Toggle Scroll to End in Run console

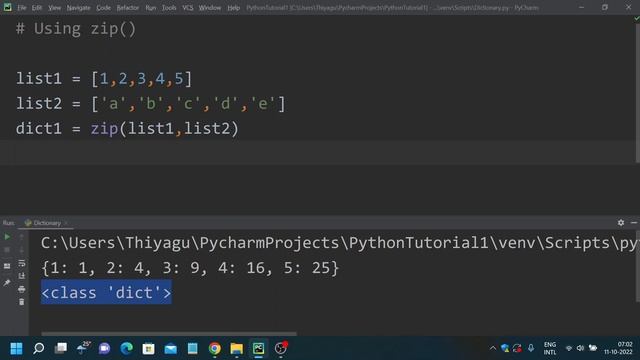[22, 276]
